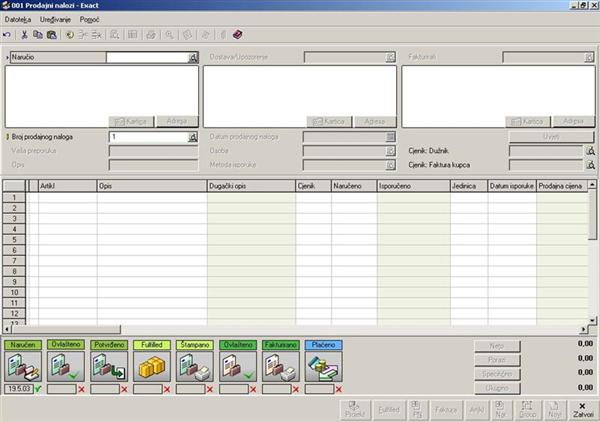Open lookup for Cjenik: Dužnik field
This screenshot has width=600, height=422.
click(590, 151)
